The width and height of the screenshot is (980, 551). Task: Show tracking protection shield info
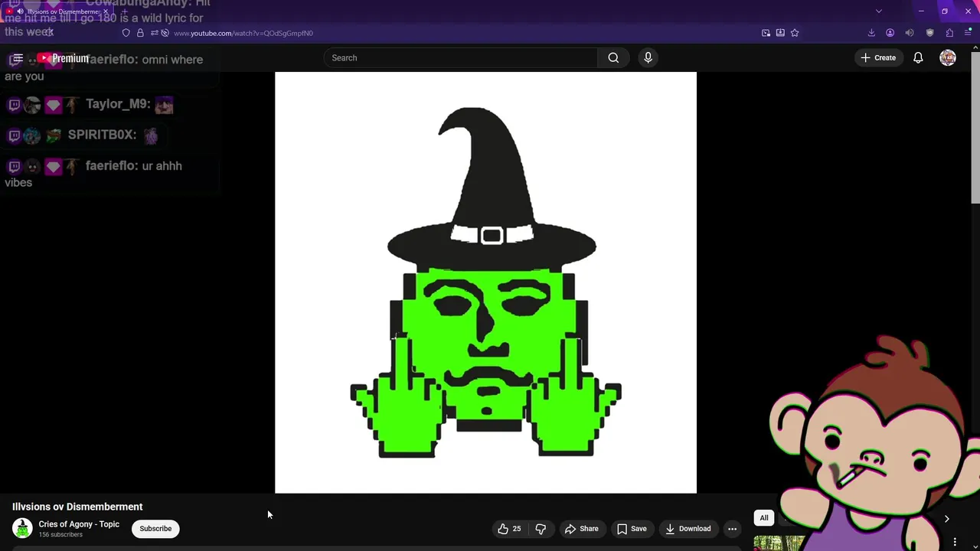(x=126, y=33)
